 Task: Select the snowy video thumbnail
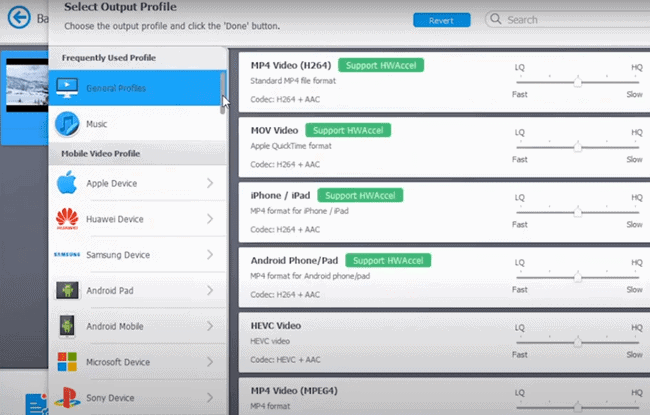(x=27, y=85)
